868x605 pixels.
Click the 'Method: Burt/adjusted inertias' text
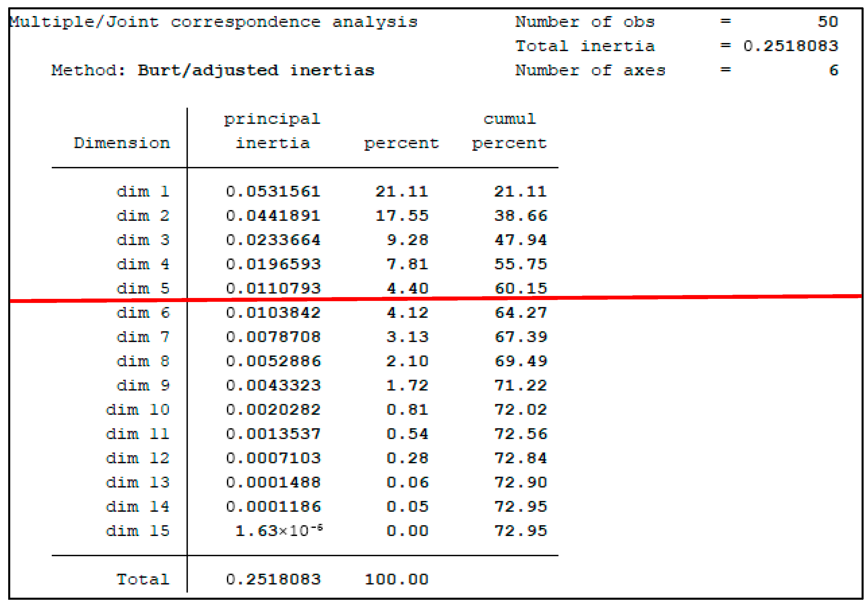tap(213, 71)
